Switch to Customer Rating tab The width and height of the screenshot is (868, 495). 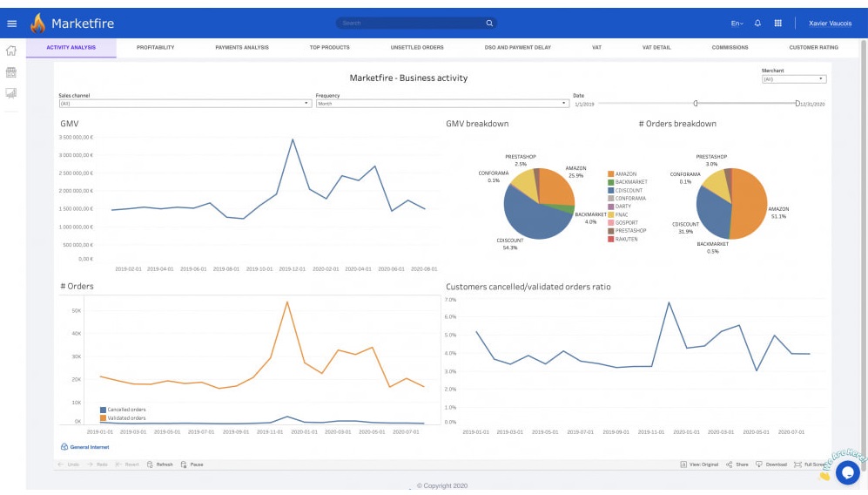(813, 48)
